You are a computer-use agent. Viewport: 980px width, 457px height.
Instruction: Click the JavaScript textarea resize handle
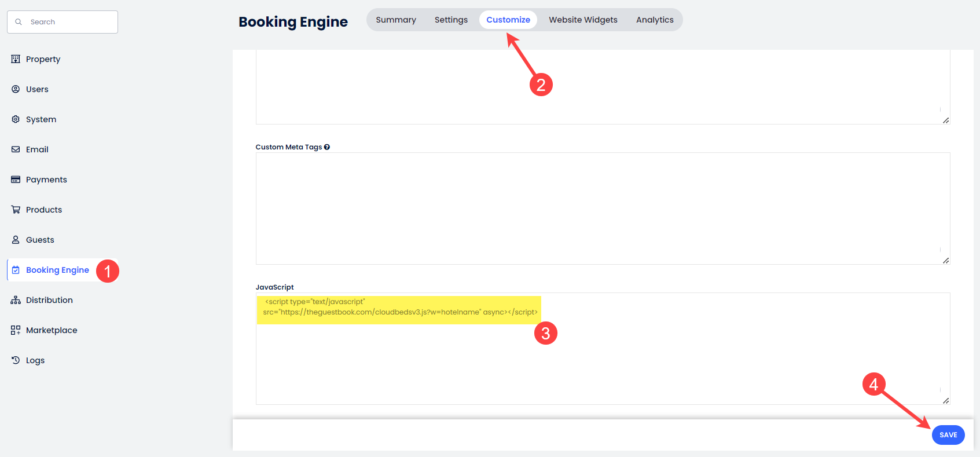(945, 400)
